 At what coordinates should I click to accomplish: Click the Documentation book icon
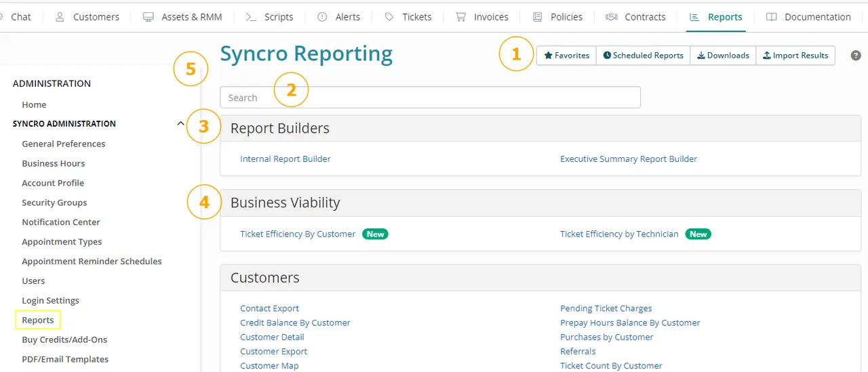[x=771, y=17]
